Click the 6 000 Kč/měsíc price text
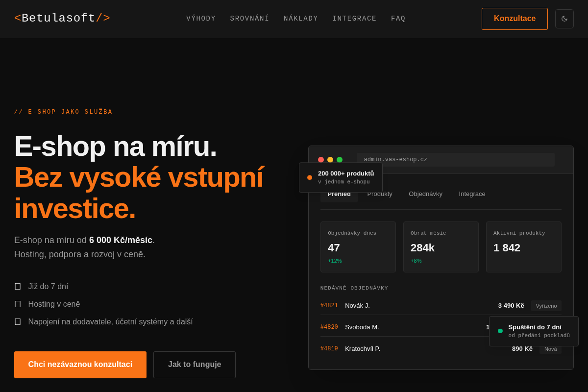Viewport: 588px width, 392px height. coord(121,240)
